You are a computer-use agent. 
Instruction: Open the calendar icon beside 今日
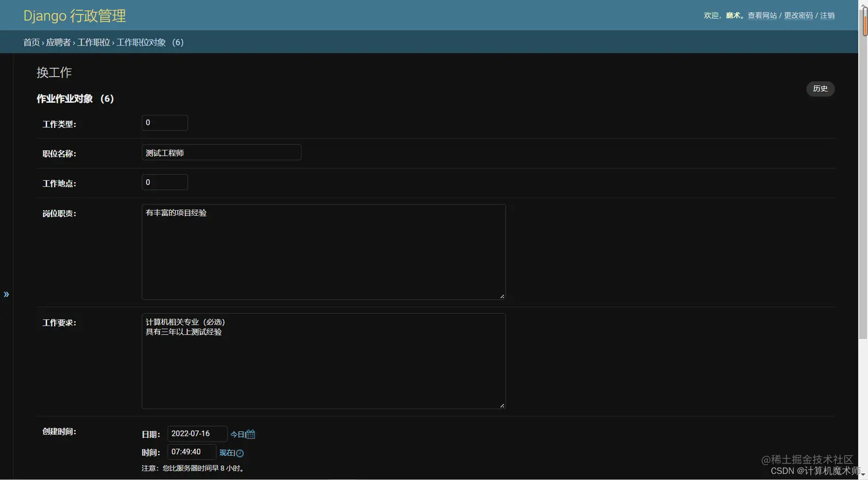(x=251, y=434)
